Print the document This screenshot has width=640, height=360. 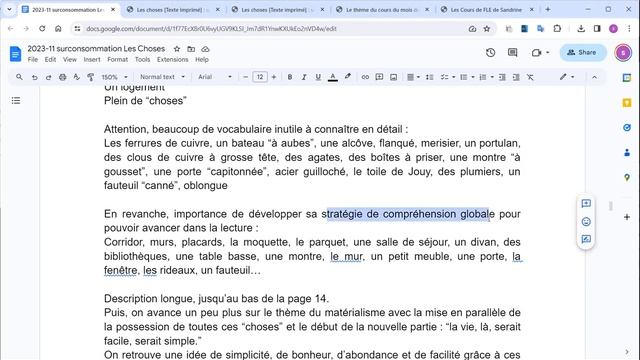[62, 77]
